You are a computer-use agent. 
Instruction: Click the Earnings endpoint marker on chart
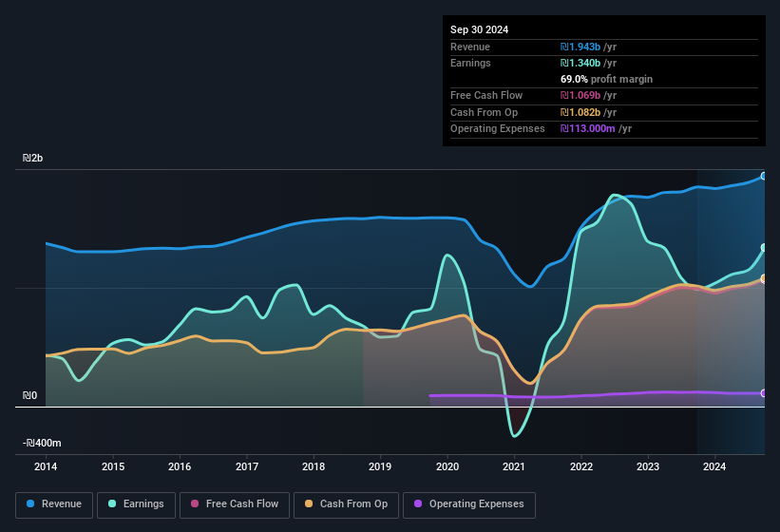point(764,248)
